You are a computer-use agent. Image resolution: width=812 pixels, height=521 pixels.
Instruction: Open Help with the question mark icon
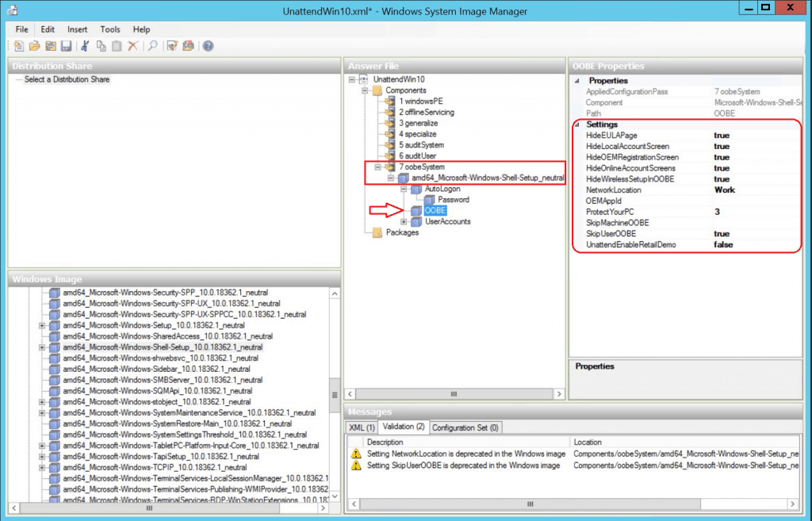tap(209, 46)
